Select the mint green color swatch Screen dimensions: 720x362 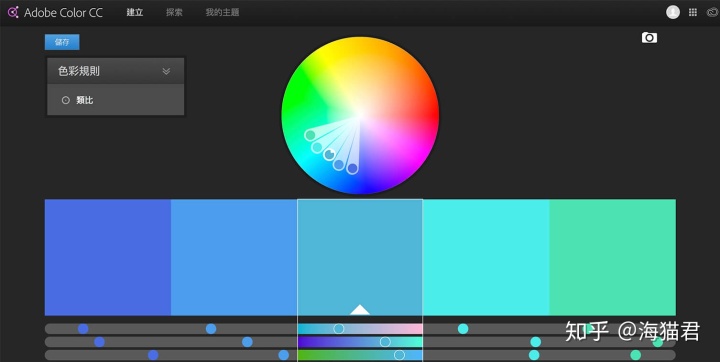(613, 257)
